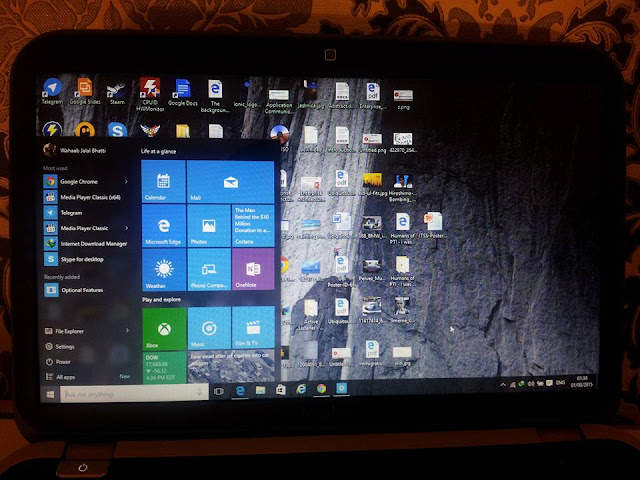Open Google Chrome from Most used

(x=86, y=181)
